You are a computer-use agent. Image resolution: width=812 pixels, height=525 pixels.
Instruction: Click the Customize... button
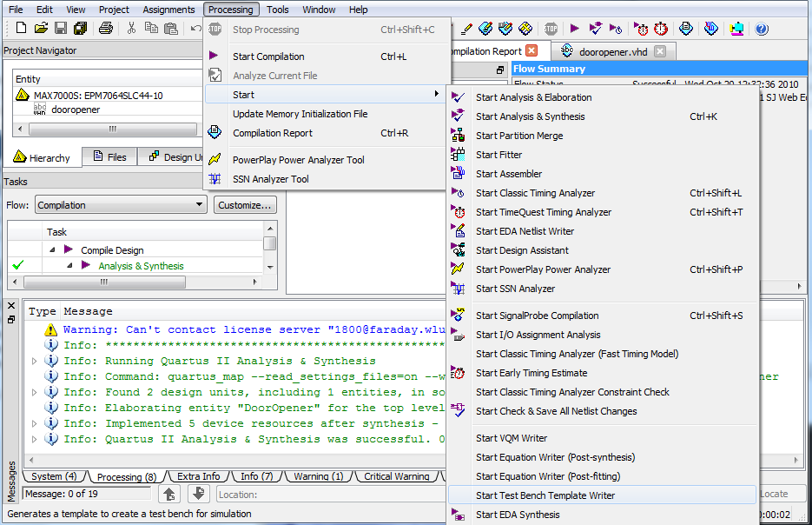[245, 205]
